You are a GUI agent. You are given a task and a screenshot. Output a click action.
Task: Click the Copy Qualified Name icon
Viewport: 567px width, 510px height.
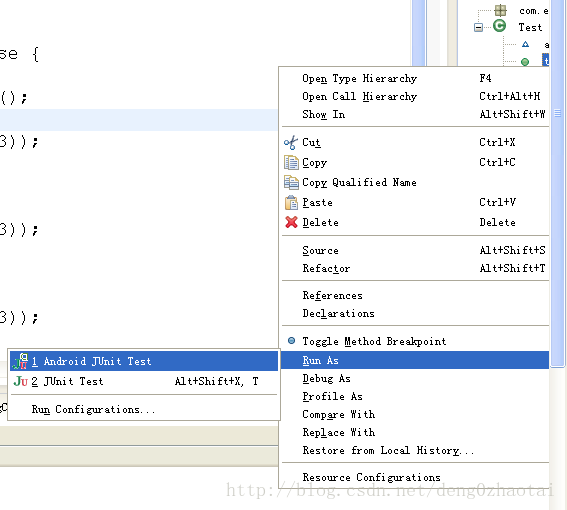(x=291, y=182)
